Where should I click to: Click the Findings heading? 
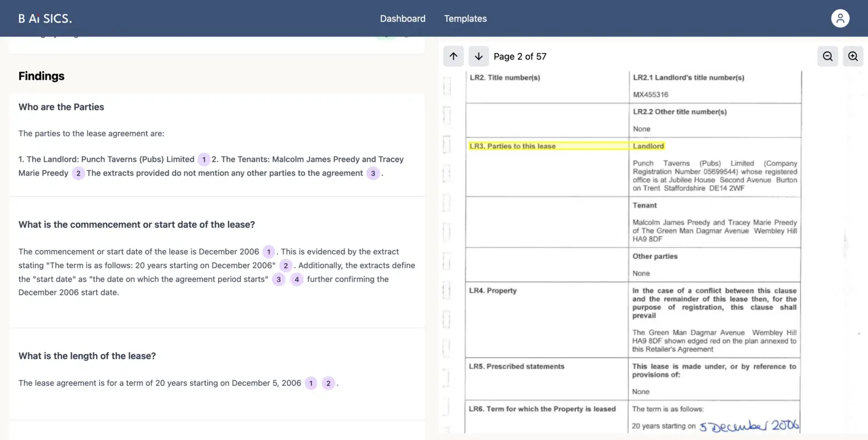41,76
